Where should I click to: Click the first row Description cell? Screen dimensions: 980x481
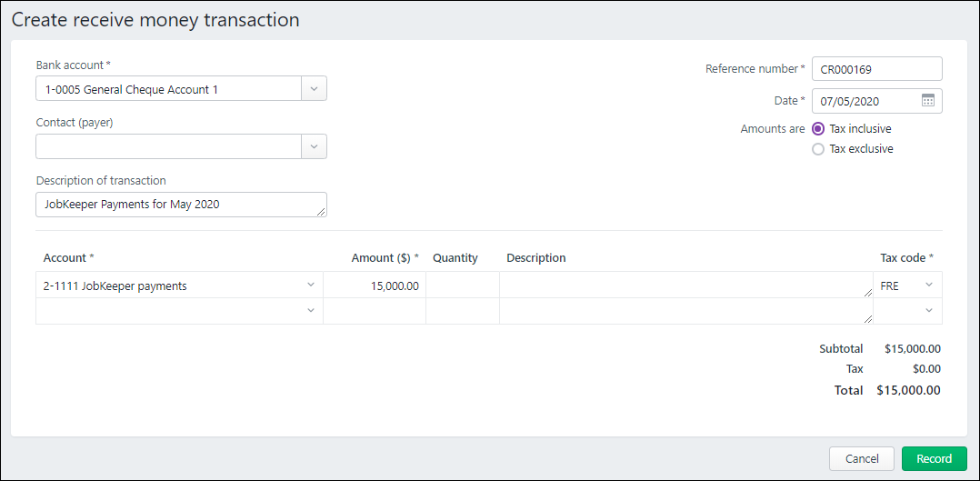(682, 286)
